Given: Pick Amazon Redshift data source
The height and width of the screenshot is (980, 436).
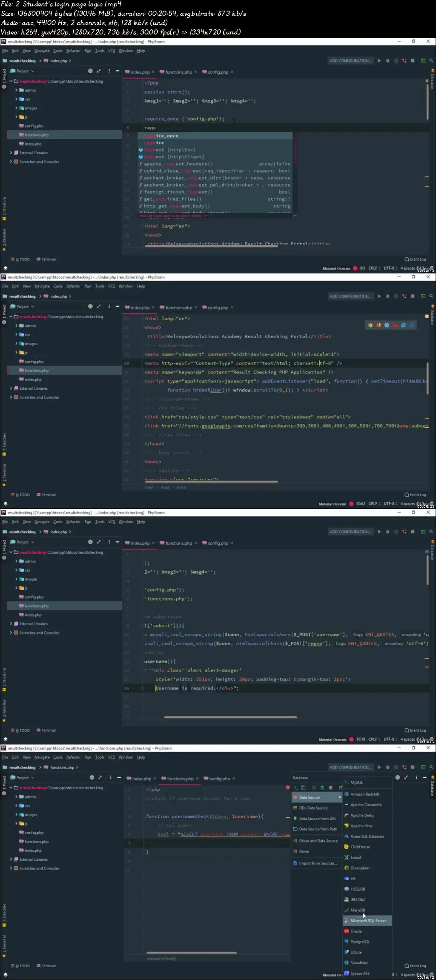Looking at the screenshot, I should tap(367, 794).
